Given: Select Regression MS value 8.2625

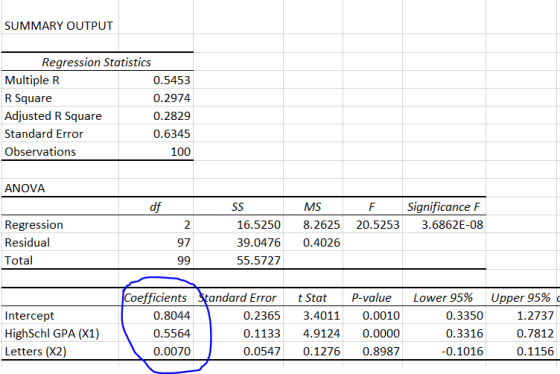Looking at the screenshot, I should [x=321, y=225].
